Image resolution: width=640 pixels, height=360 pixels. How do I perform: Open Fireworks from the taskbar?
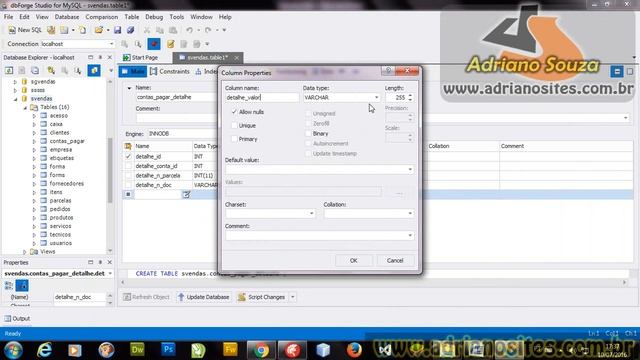coord(230,349)
